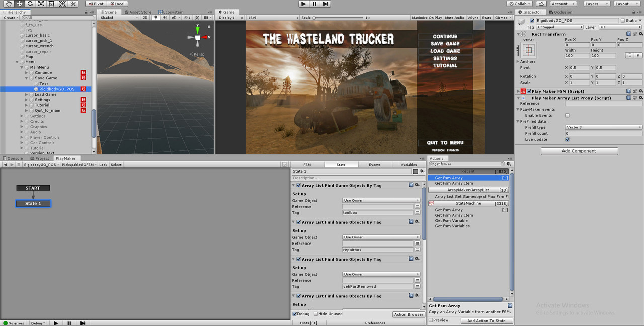The width and height of the screenshot is (644, 326).
Task: Open the Layers dropdown in the top bar
Action: pyautogui.click(x=597, y=4)
